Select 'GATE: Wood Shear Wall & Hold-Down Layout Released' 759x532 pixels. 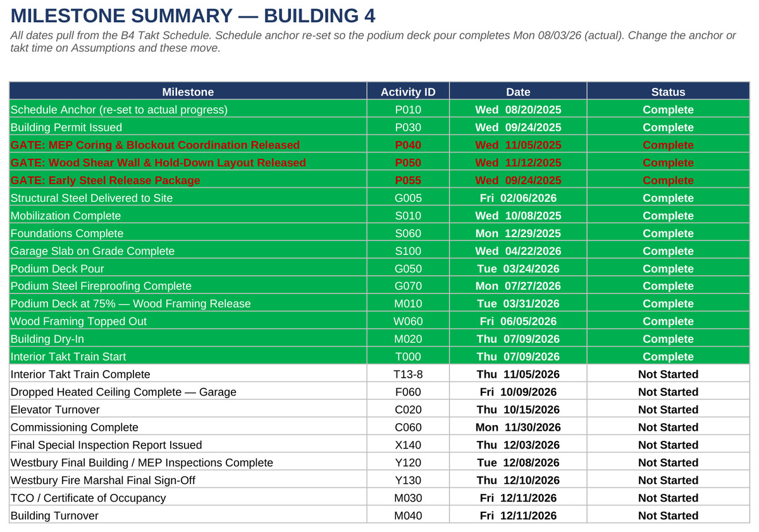[188, 163]
